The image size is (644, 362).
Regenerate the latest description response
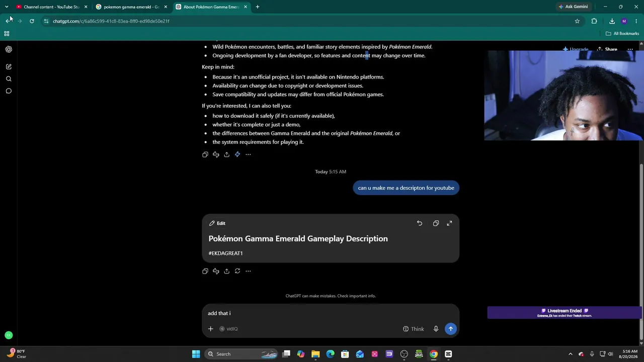point(237,271)
